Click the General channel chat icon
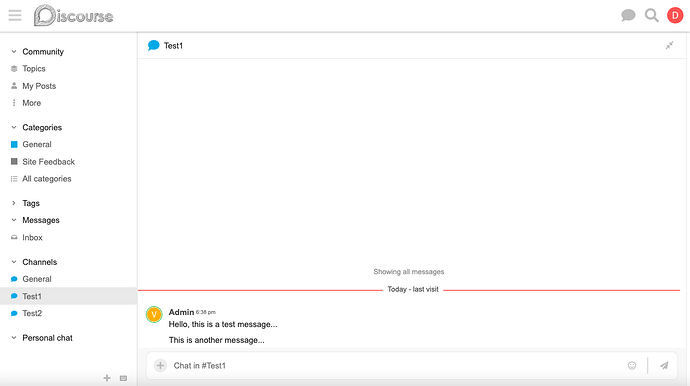 [14, 279]
